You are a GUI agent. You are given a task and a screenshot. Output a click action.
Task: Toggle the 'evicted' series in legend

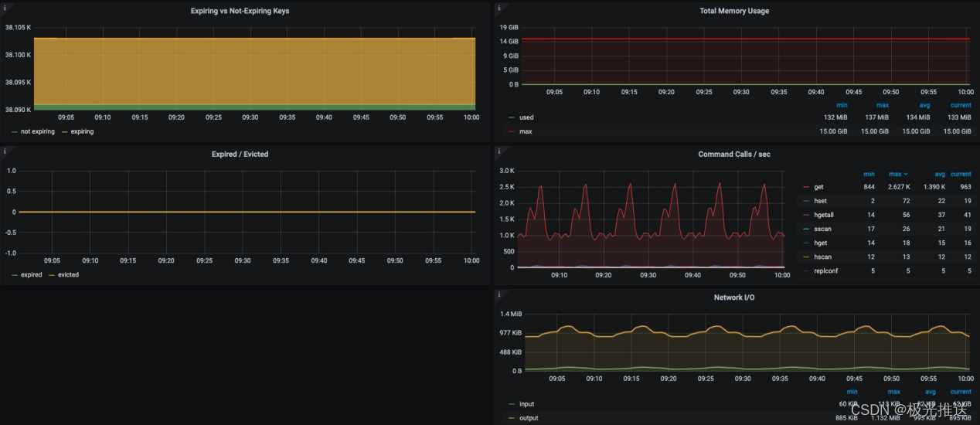tap(69, 274)
